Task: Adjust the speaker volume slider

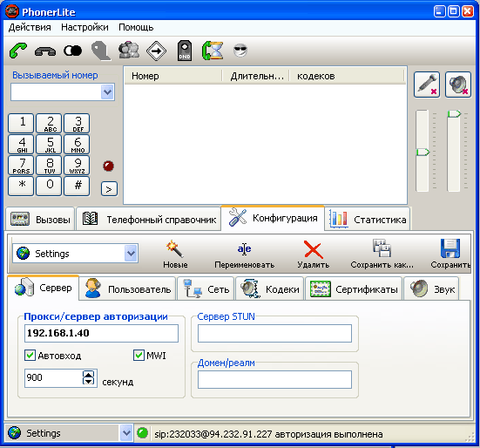Action: coord(454,114)
